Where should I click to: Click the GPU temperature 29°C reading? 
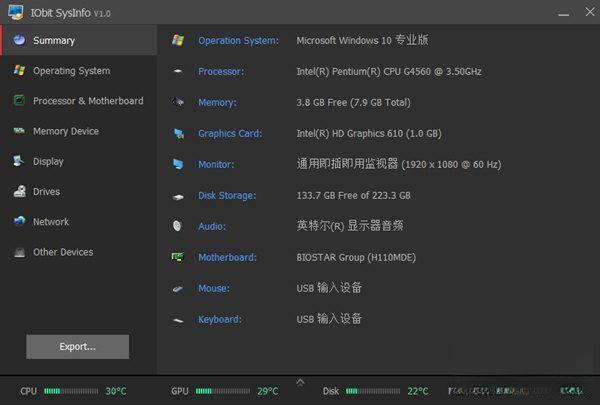267,391
